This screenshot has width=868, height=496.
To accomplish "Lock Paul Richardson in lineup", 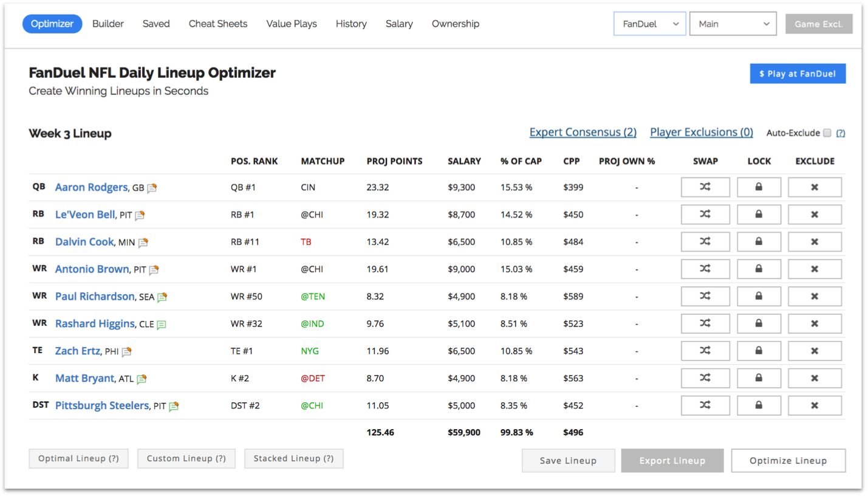I will click(x=759, y=297).
